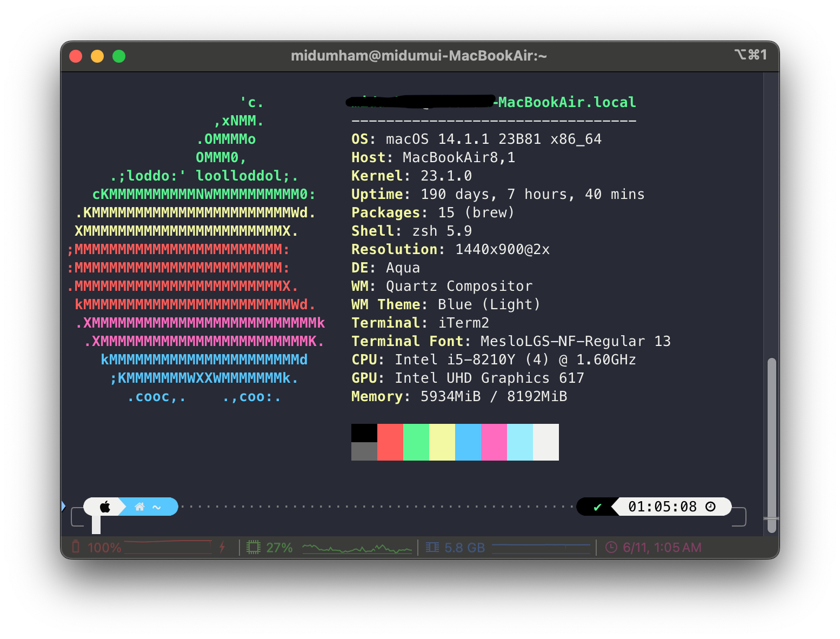The height and width of the screenshot is (639, 840).
Task: Click the ⌥⌘1 shortcut indicator
Action: [751, 55]
